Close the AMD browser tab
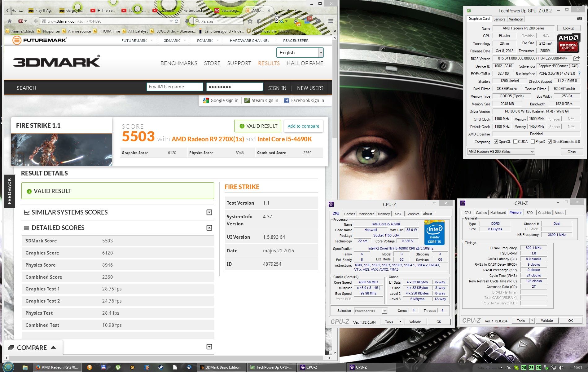 tap(269, 11)
